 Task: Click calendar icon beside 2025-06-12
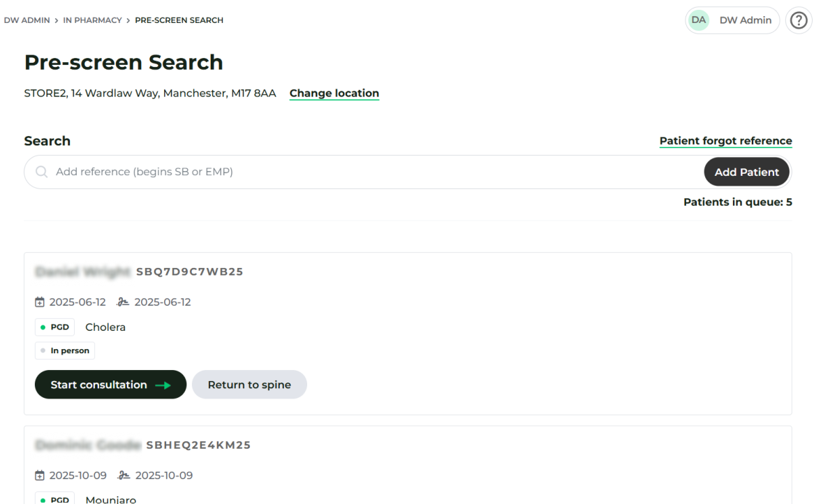(40, 302)
